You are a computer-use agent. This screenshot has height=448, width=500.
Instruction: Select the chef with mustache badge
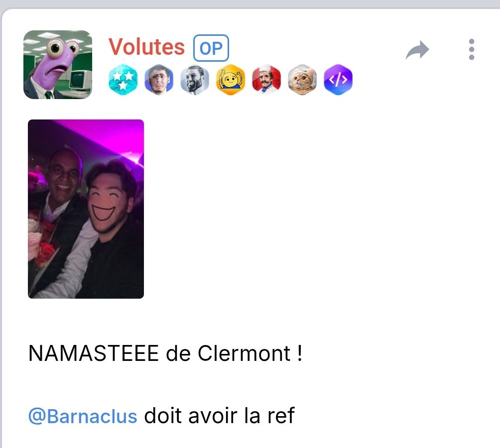pos(266,80)
